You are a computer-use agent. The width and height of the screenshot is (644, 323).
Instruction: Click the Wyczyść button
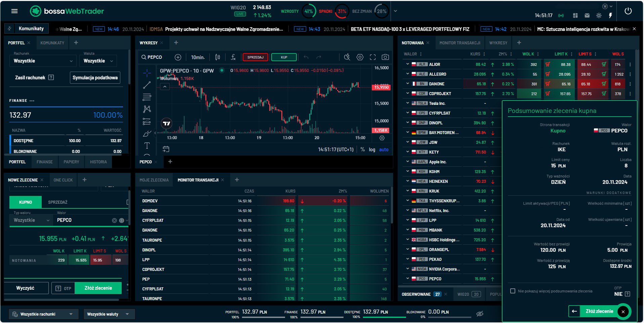pos(26,288)
